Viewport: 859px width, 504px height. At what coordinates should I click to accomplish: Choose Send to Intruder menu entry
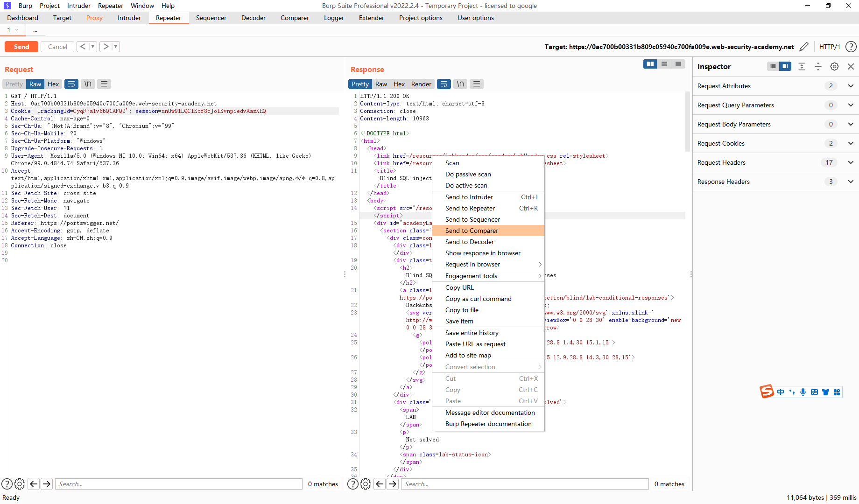488,197
